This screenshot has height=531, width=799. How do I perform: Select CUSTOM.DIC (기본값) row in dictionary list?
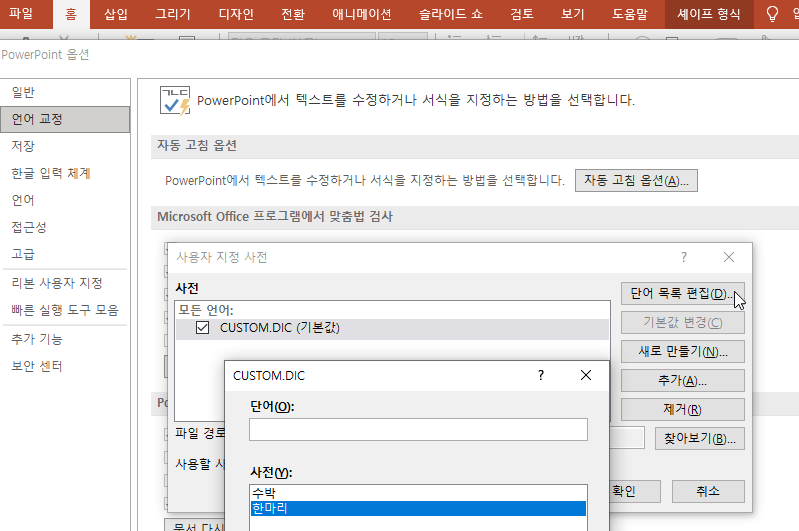click(x=392, y=328)
